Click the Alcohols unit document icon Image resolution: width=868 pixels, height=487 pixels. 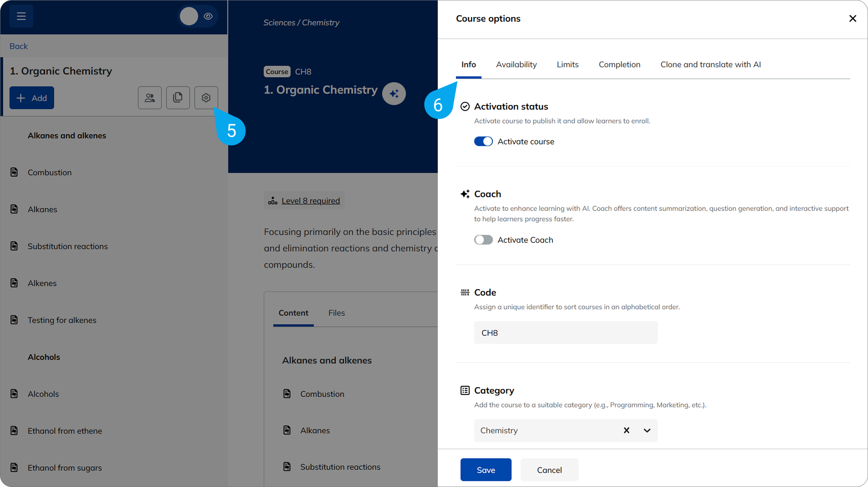pos(14,393)
